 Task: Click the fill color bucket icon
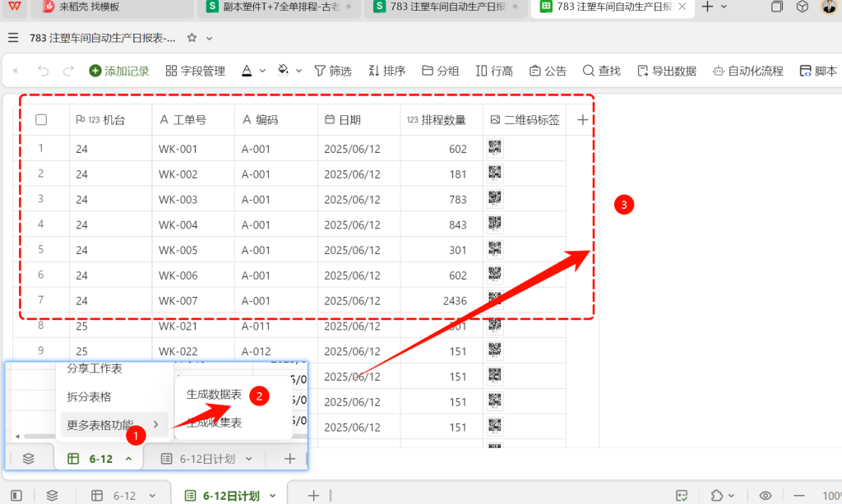click(x=283, y=71)
